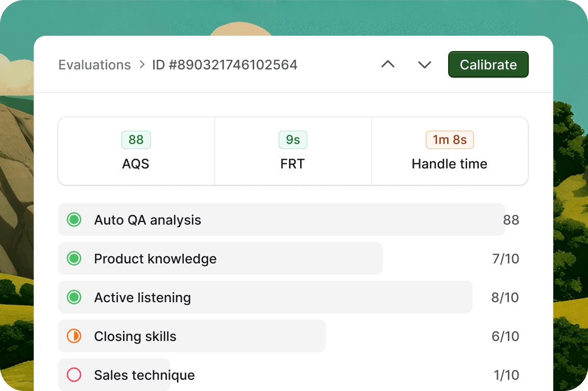Click the orange half-filled Closing skills icon
The width and height of the screenshot is (588, 391).
[x=74, y=336]
